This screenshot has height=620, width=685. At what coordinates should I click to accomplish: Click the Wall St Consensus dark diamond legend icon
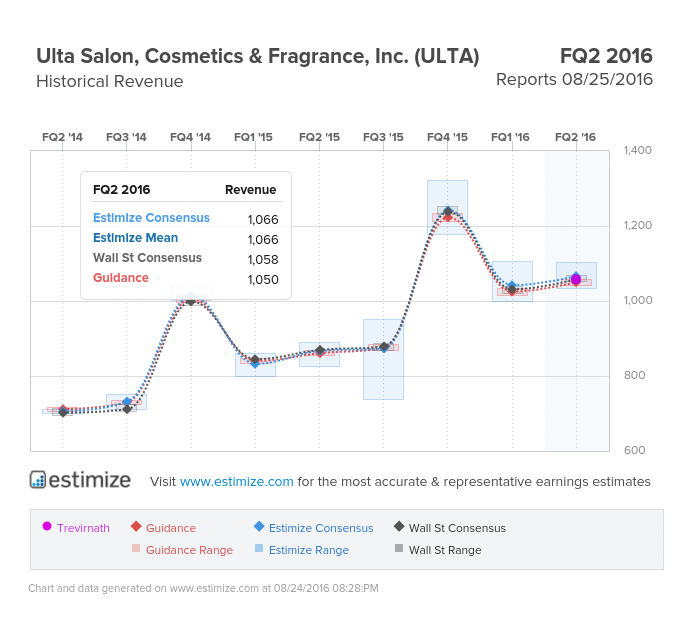tap(399, 526)
